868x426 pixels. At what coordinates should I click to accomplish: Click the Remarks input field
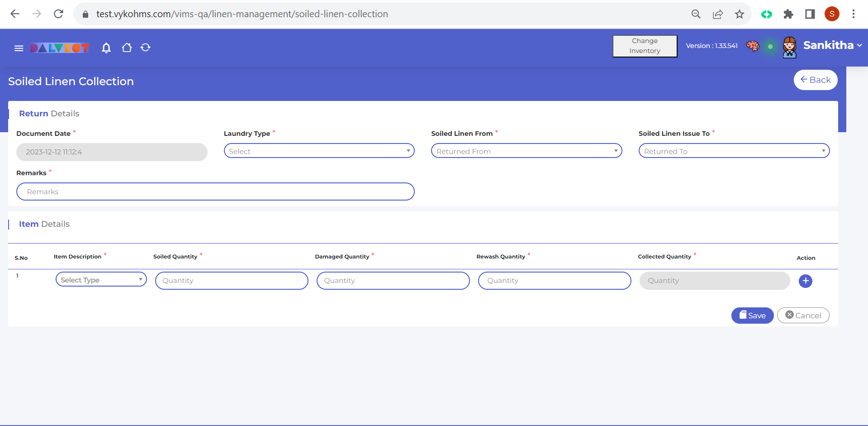[x=215, y=191]
